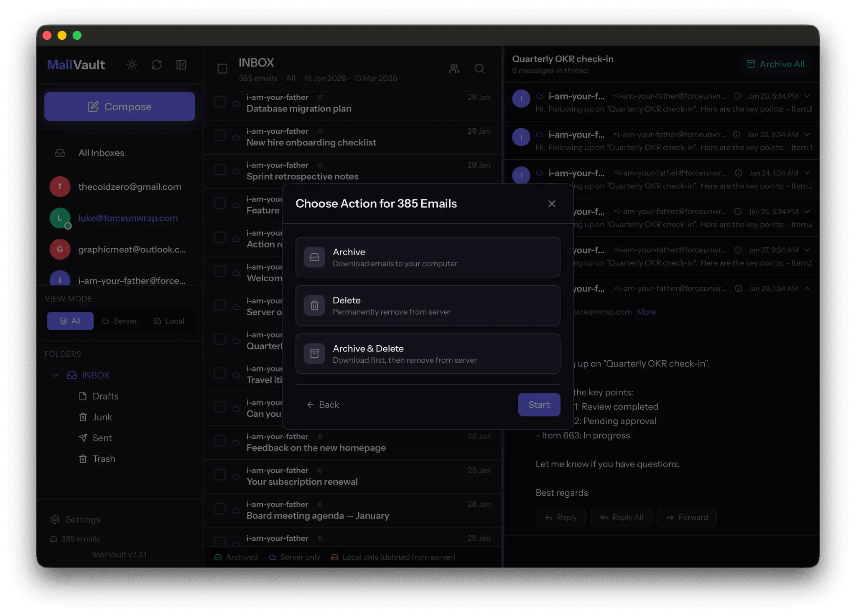Click the Reply button
Image resolution: width=856 pixels, height=616 pixels.
[x=560, y=517]
